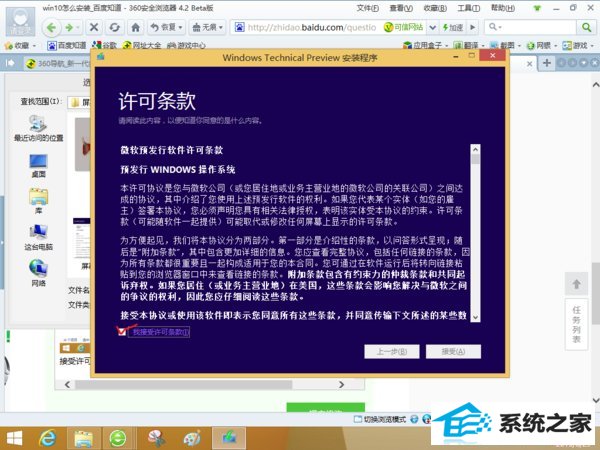Screen dimensions: 600x450
Task: Click the license text scrollbar thumb
Action: pyautogui.click(x=475, y=159)
